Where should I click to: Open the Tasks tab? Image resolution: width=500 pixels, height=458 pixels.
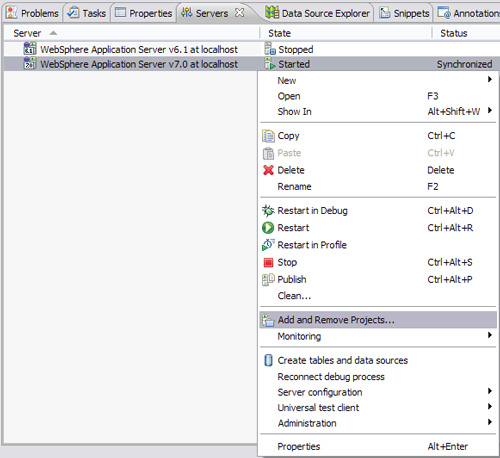point(87,13)
